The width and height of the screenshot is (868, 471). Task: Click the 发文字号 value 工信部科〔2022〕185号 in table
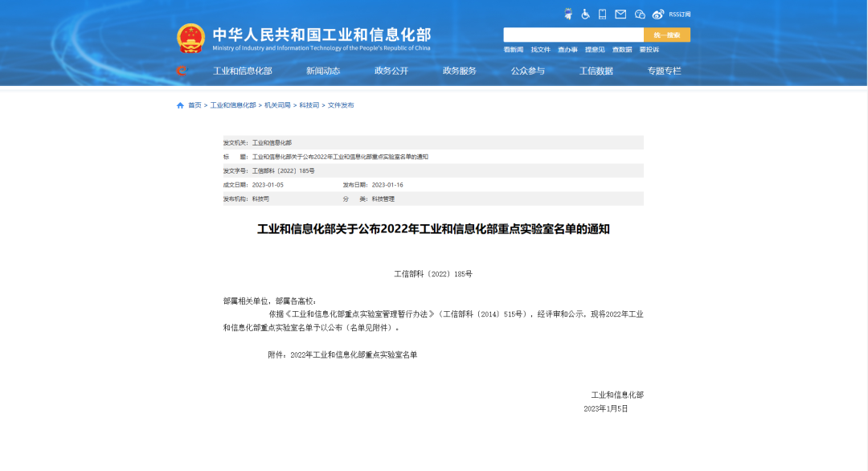click(284, 171)
